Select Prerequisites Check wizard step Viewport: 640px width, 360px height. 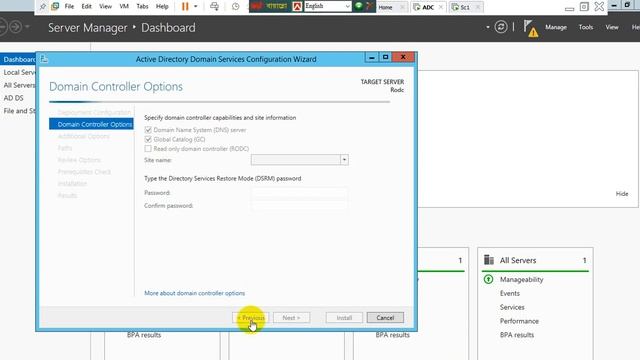84,172
